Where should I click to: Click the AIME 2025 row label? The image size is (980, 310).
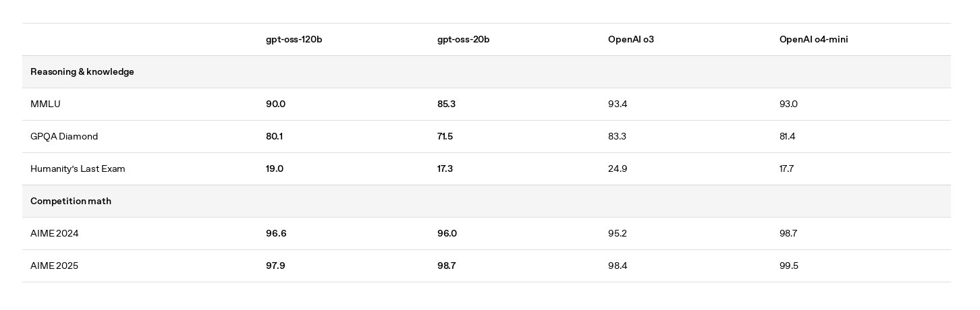pyautogui.click(x=54, y=266)
